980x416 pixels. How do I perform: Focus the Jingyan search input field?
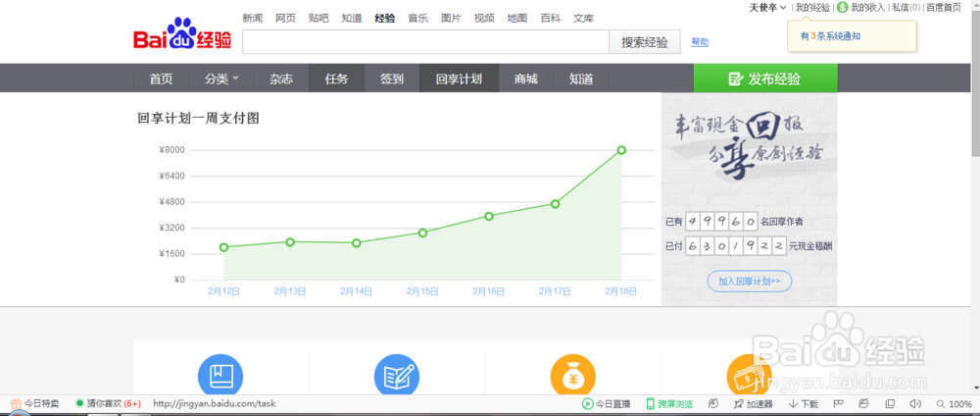425,42
